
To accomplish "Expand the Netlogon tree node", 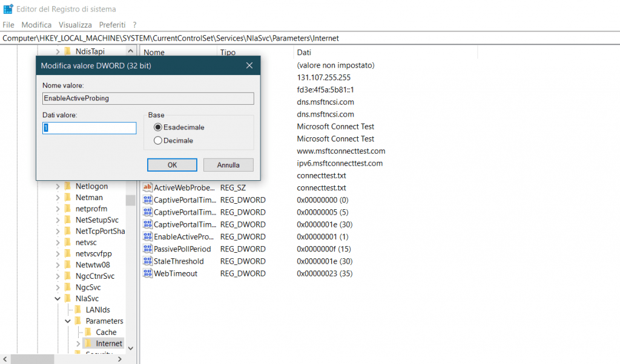I will point(58,186).
